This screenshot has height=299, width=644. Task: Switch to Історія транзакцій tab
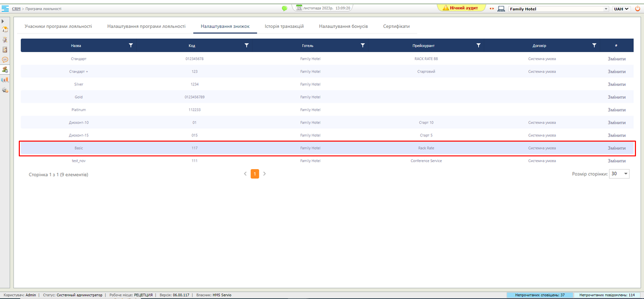[284, 26]
